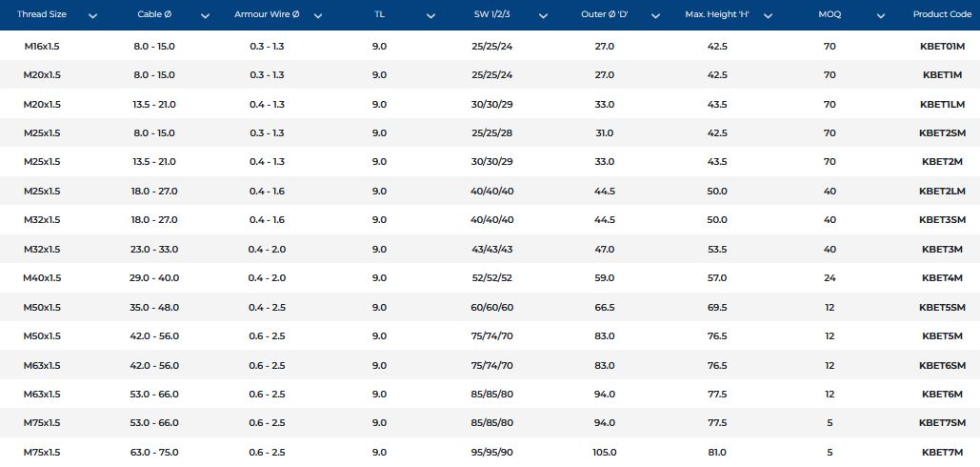Image resolution: width=980 pixels, height=467 pixels.
Task: Click the Thread Size column header
Action: point(42,14)
